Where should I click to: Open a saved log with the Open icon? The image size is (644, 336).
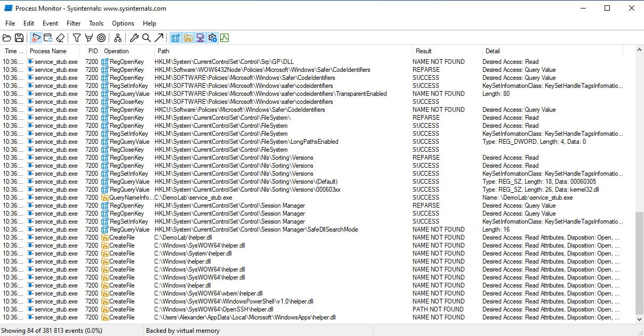pos(7,38)
